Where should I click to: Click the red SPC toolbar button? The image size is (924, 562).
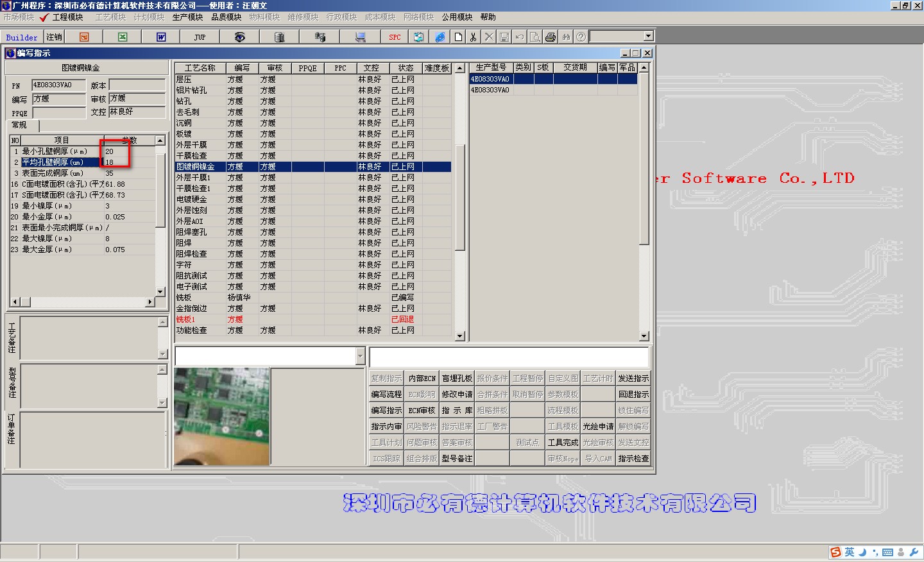tap(395, 37)
